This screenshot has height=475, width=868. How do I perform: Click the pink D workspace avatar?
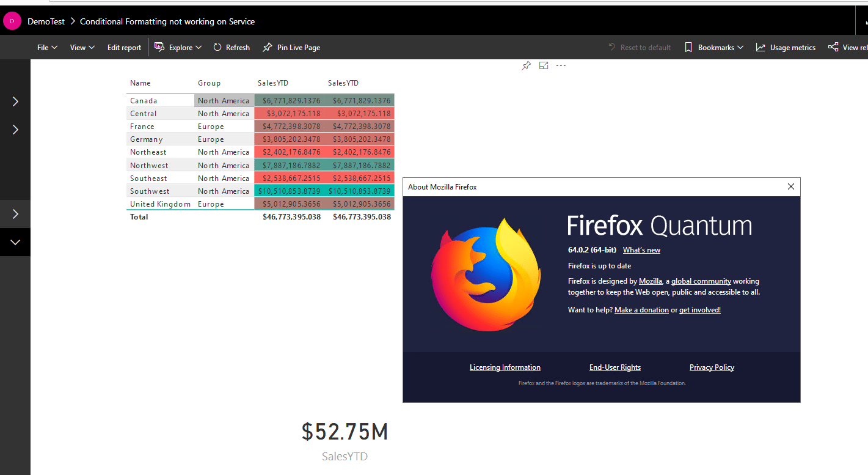click(x=12, y=21)
